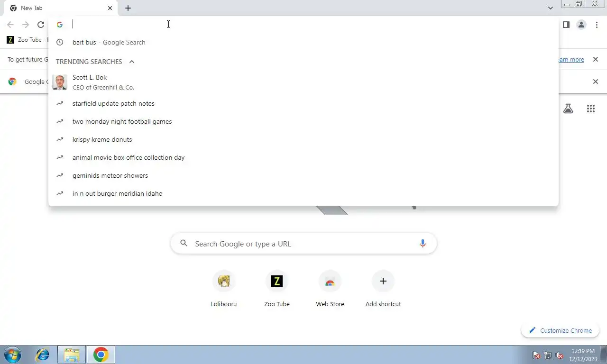Viewport: 607px width, 364px height.
Task: Open a new tab with plus button
Action: tap(128, 8)
